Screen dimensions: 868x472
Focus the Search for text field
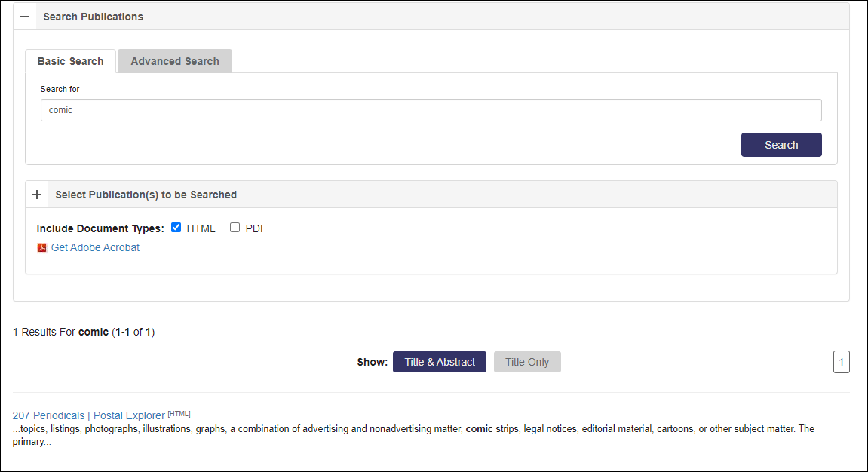click(431, 110)
